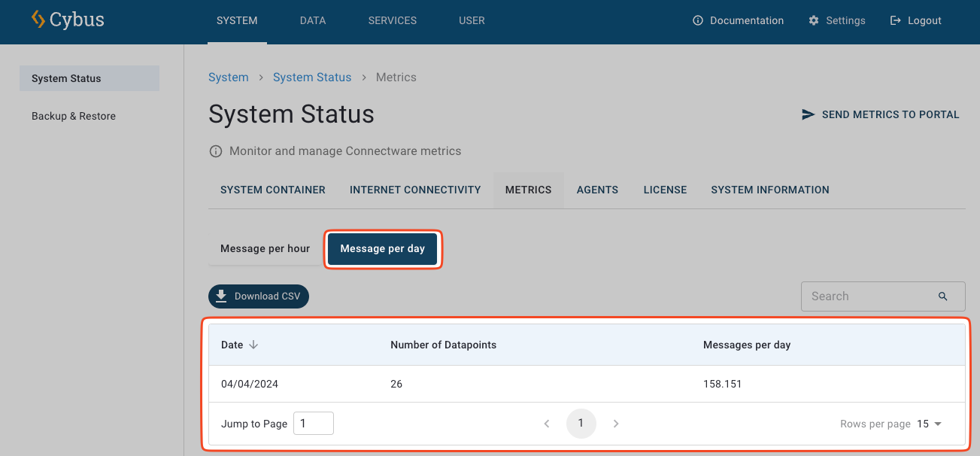This screenshot has height=456, width=980.
Task: Open the DATA menu
Action: click(x=313, y=20)
